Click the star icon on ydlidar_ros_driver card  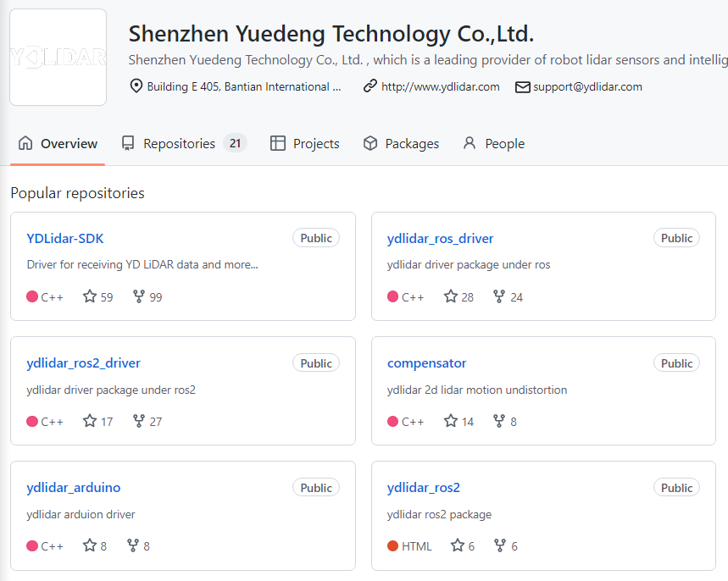pos(450,296)
